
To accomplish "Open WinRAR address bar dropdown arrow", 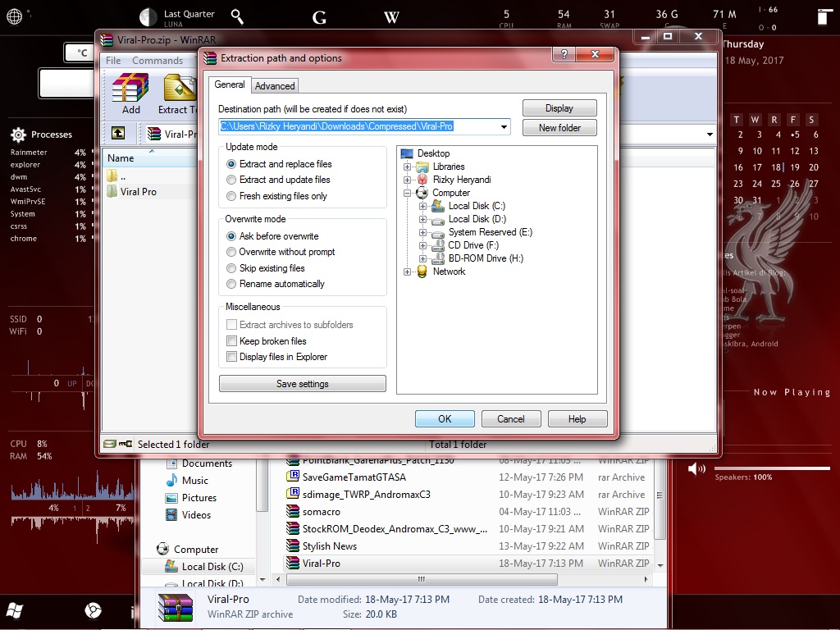I will (710, 134).
